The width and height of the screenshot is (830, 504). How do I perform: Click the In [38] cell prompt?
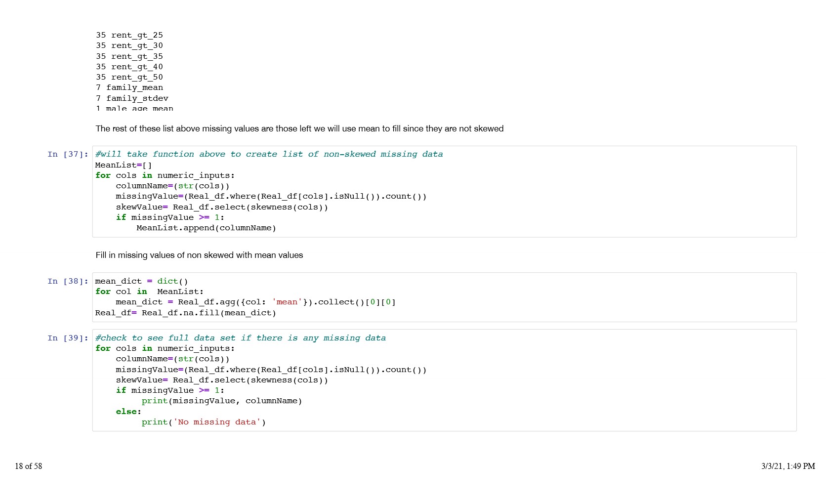point(68,281)
